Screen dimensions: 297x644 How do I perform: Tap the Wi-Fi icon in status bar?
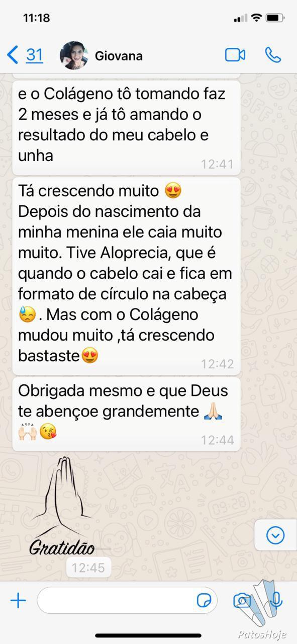pyautogui.click(x=256, y=18)
